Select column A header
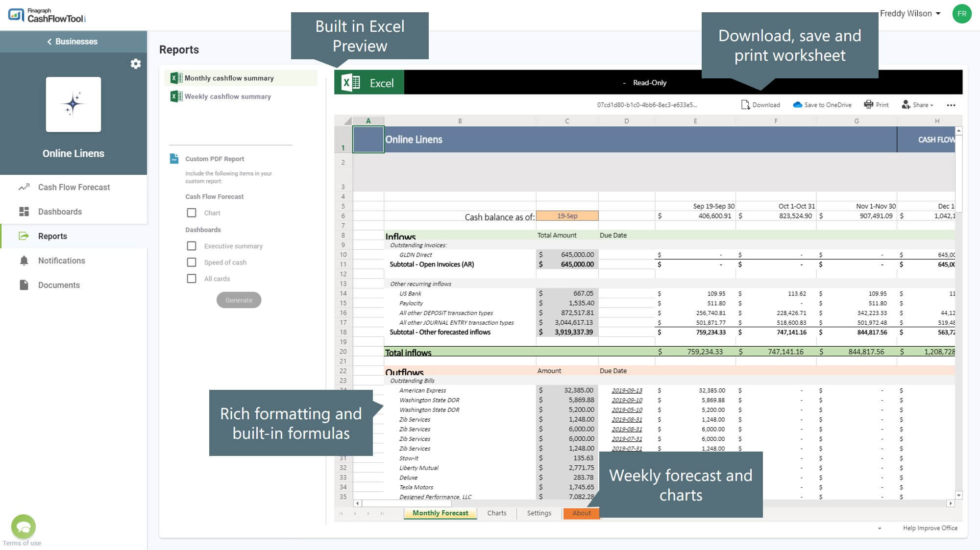The width and height of the screenshot is (980, 550). coord(368,121)
